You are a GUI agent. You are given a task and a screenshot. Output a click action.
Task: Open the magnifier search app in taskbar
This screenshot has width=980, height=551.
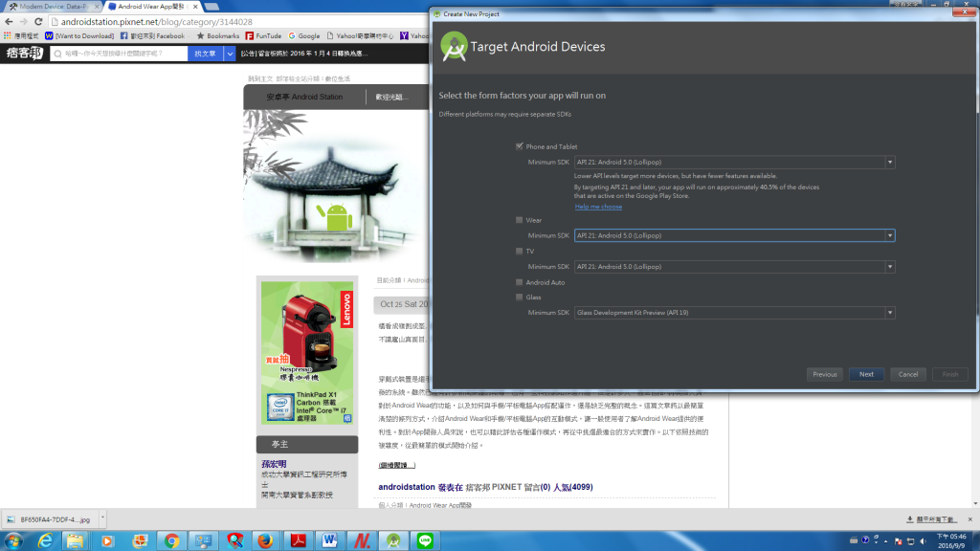tap(234, 541)
